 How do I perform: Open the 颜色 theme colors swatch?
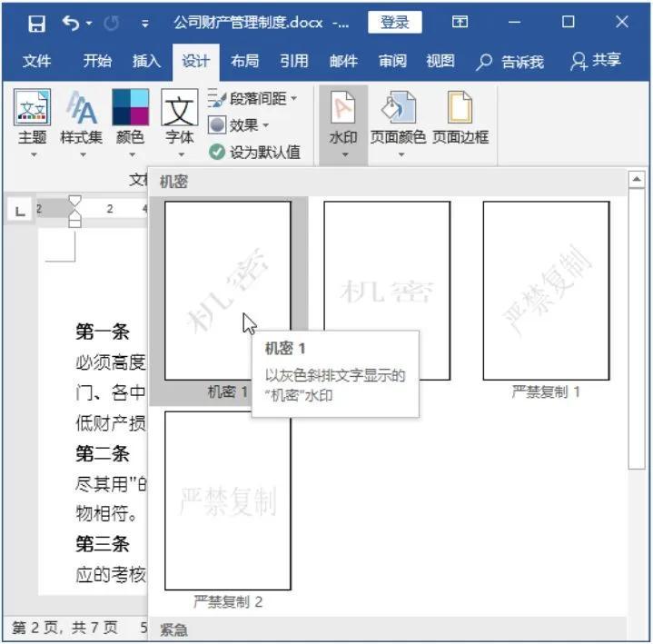131,107
